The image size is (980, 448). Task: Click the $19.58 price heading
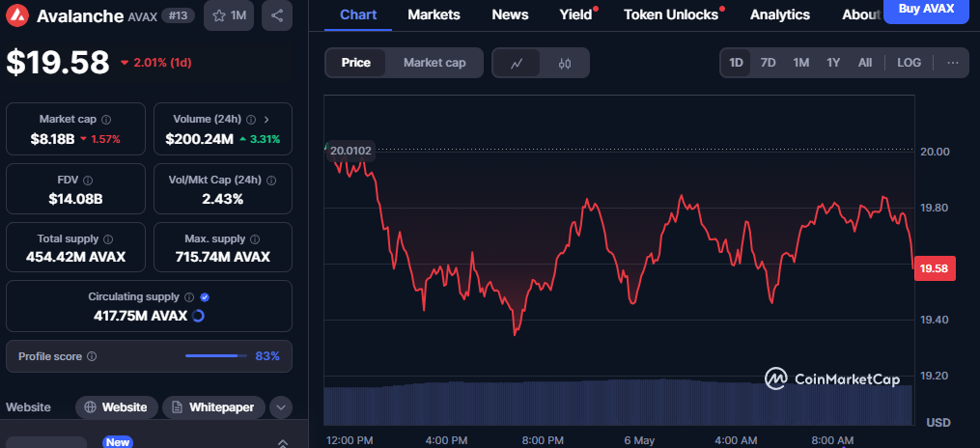pos(58,62)
